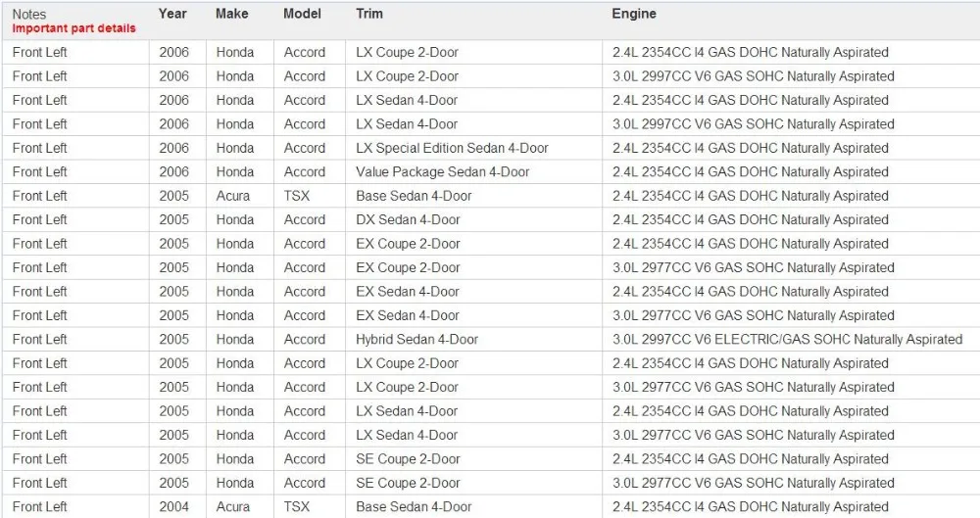
Task: Click 'Front Left' note in the Value Package Sedan row
Action: pyautogui.click(x=39, y=171)
